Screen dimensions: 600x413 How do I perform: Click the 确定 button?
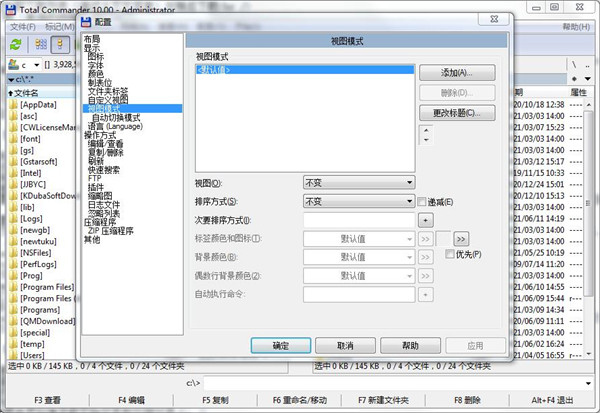pyautogui.click(x=280, y=344)
